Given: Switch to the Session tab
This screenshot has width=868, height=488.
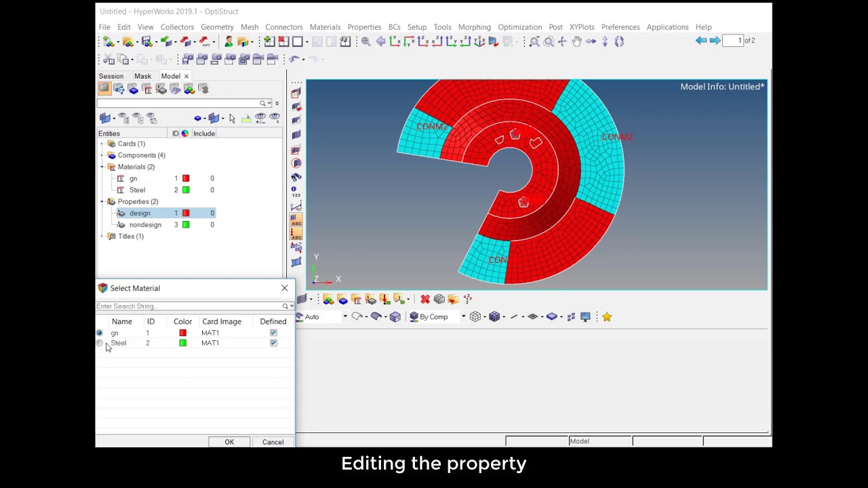Looking at the screenshot, I should (x=111, y=76).
